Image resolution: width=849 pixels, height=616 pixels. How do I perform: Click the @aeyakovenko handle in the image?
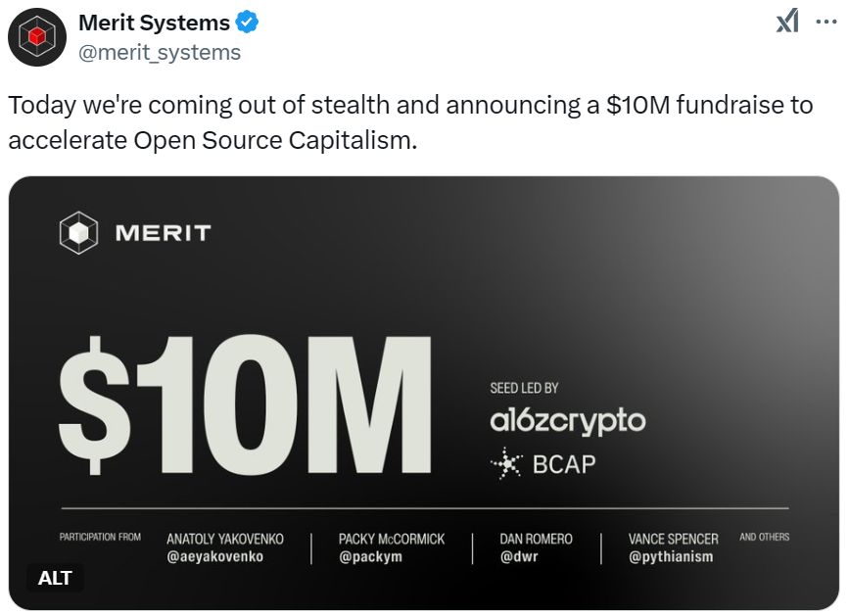pyautogui.click(x=215, y=557)
